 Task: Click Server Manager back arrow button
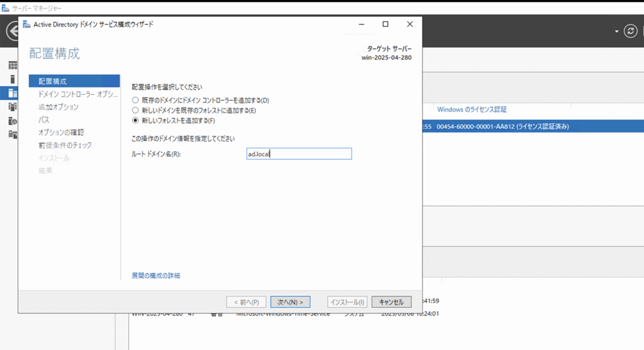click(13, 31)
